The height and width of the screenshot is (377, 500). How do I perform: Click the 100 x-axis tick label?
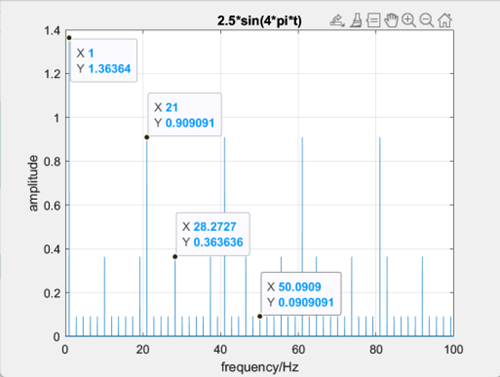coord(453,350)
